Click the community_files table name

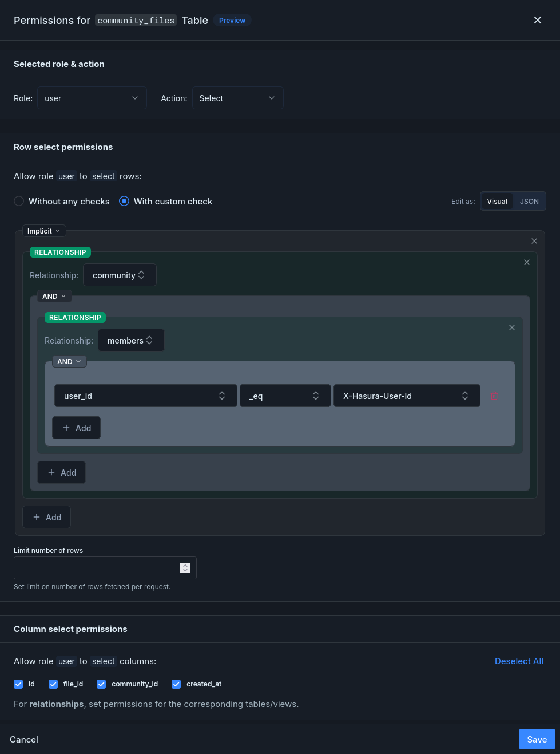coord(136,21)
